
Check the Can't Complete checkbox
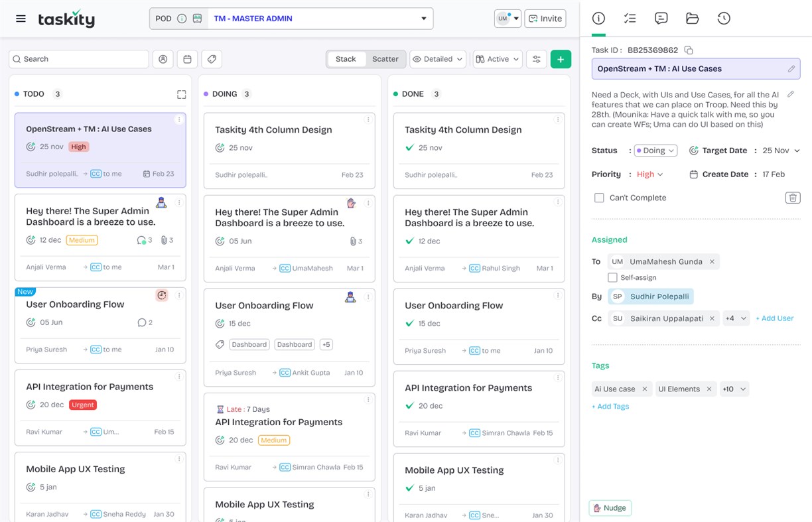click(599, 198)
